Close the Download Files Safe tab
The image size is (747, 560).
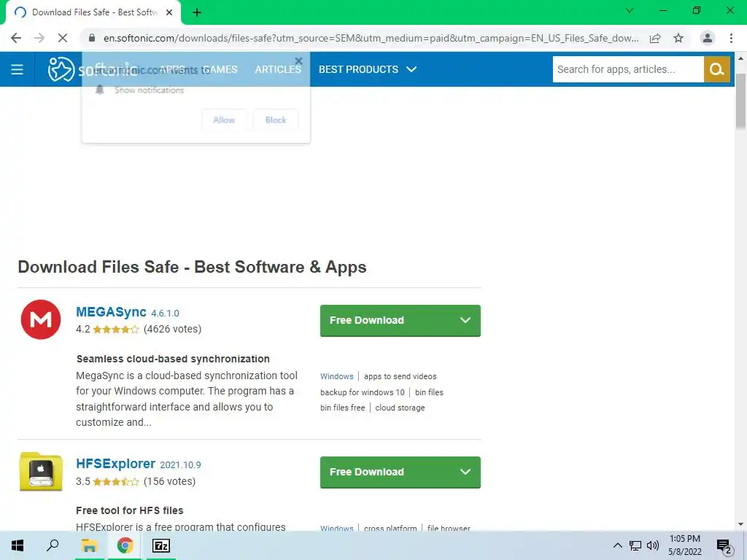click(169, 12)
